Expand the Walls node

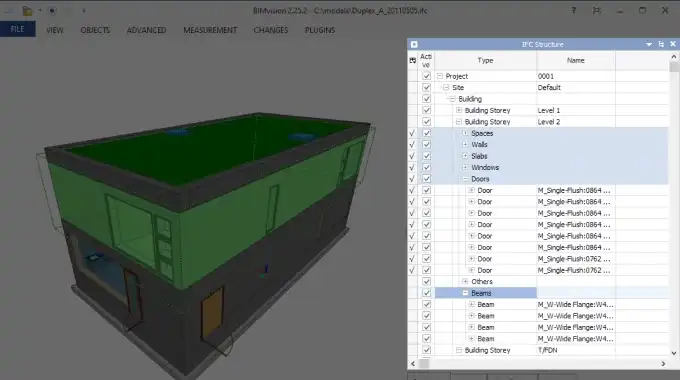tap(465, 144)
